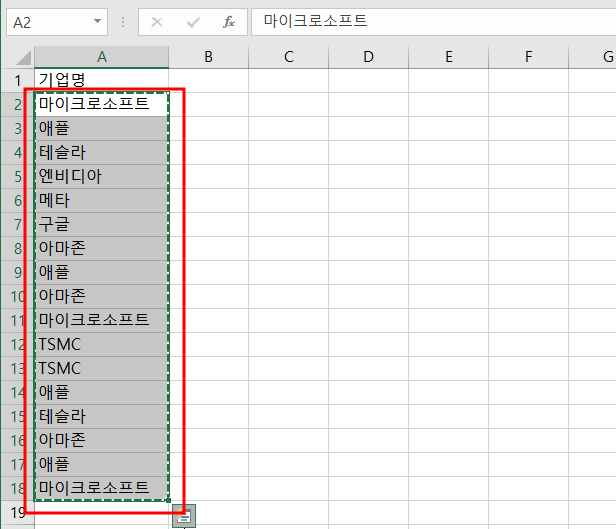
Task: Click empty cell C5
Action: point(289,176)
